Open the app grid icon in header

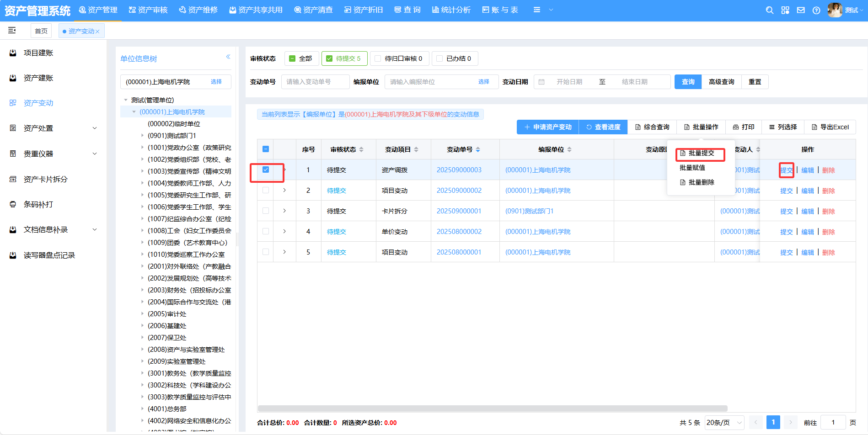pyautogui.click(x=785, y=10)
